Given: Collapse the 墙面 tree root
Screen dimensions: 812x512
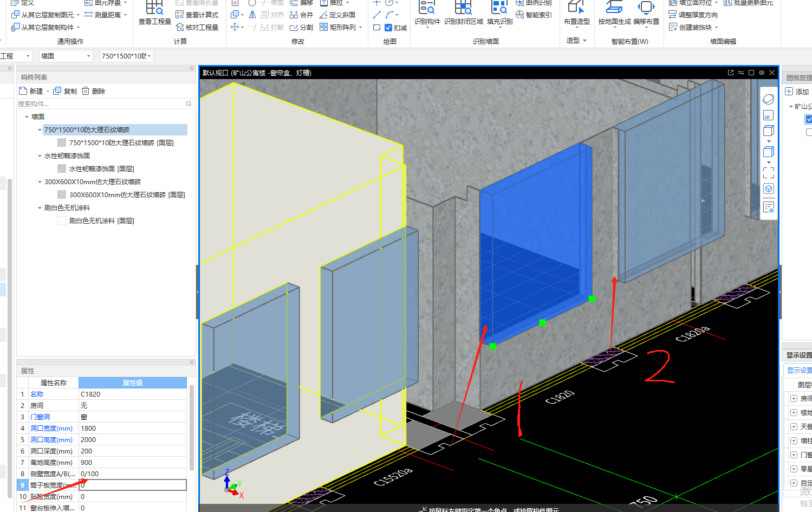Looking at the screenshot, I should (27, 116).
